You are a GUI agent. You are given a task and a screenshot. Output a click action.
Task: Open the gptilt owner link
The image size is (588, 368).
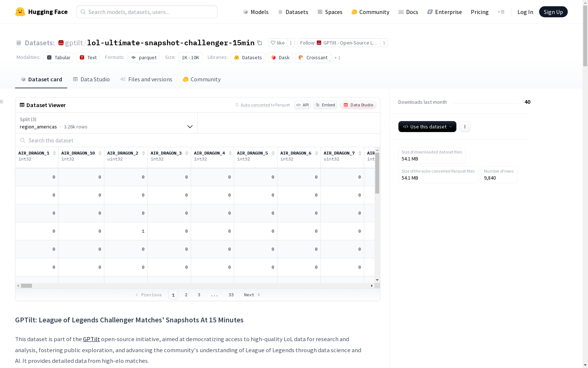[x=74, y=43]
